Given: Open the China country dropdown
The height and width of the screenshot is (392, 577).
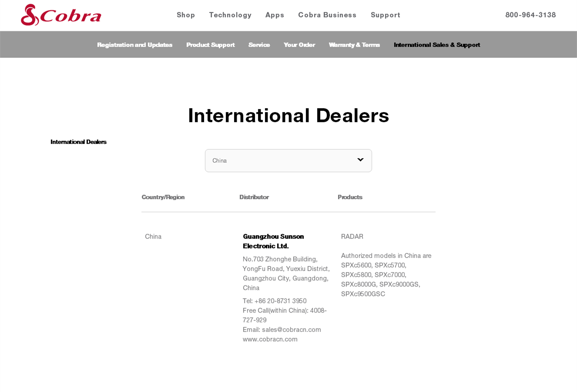Looking at the screenshot, I should [x=288, y=161].
